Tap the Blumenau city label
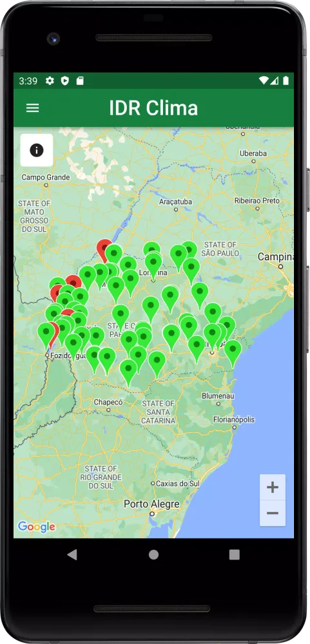 [x=218, y=396]
